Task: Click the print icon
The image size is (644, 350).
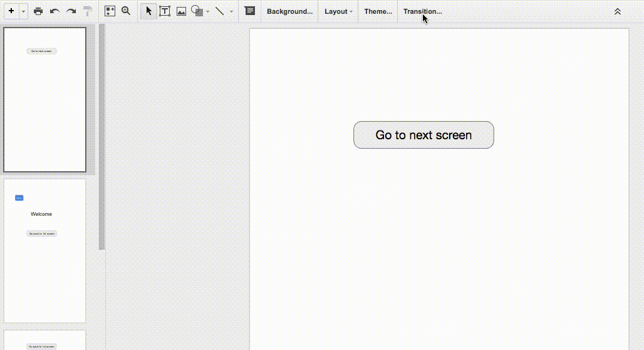Action: click(x=38, y=11)
